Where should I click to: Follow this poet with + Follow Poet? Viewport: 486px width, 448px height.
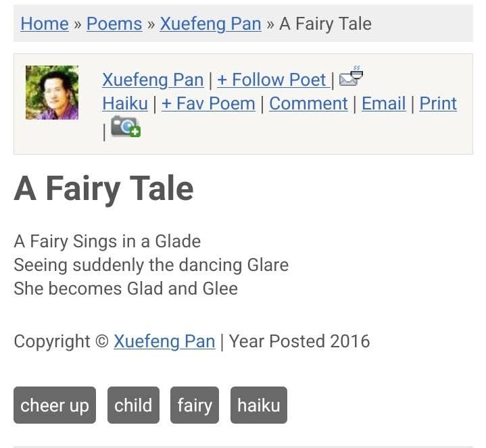(272, 80)
